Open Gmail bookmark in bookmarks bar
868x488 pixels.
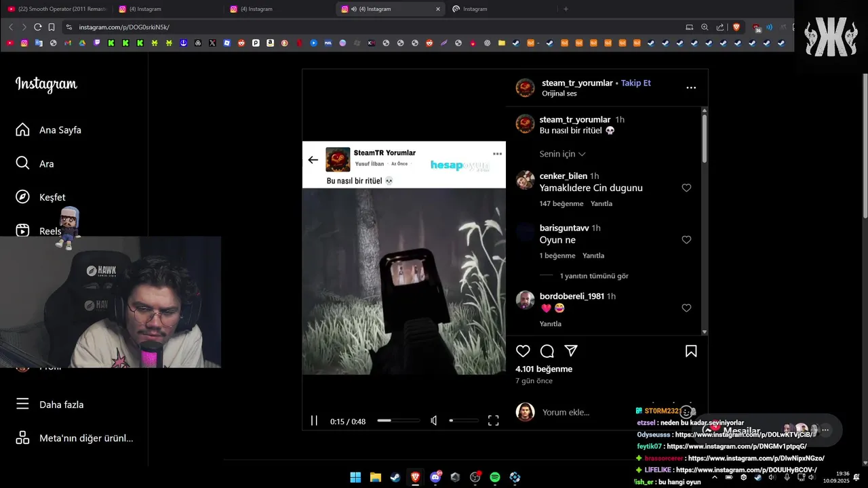(x=68, y=43)
